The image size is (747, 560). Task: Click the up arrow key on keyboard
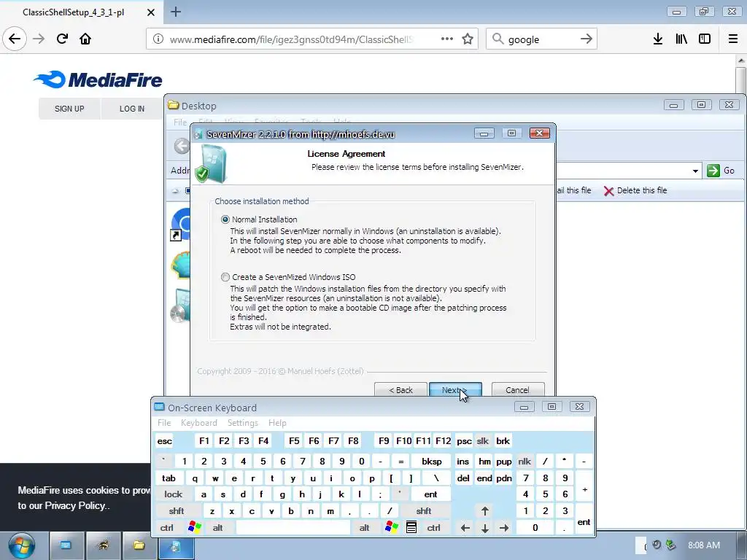pyautogui.click(x=485, y=511)
